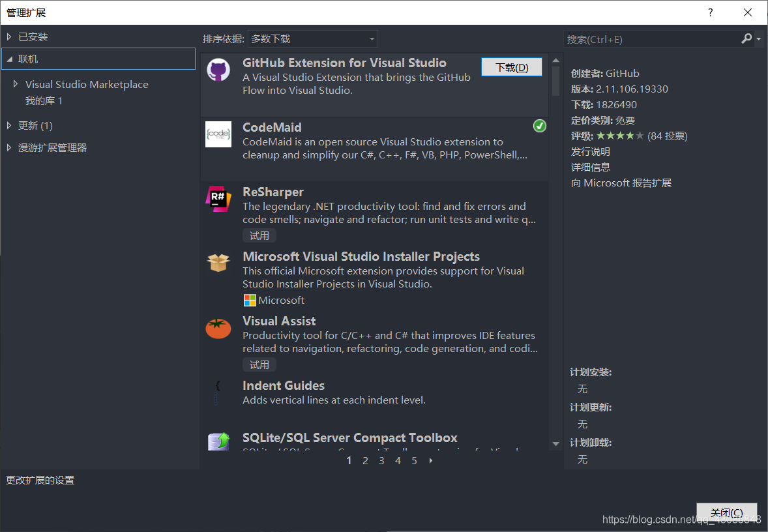This screenshot has width=768, height=532.
Task: Click the 定价类别: 免费 text
Action: pos(602,121)
